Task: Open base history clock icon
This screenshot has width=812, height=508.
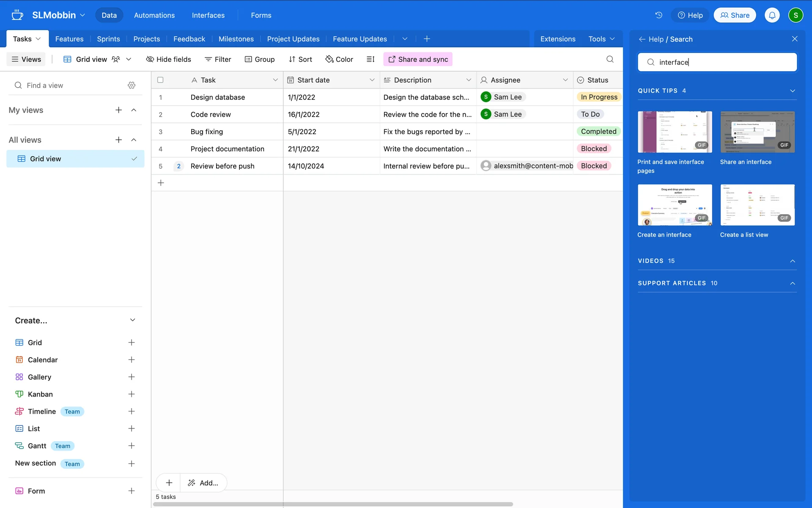Action: (x=658, y=15)
